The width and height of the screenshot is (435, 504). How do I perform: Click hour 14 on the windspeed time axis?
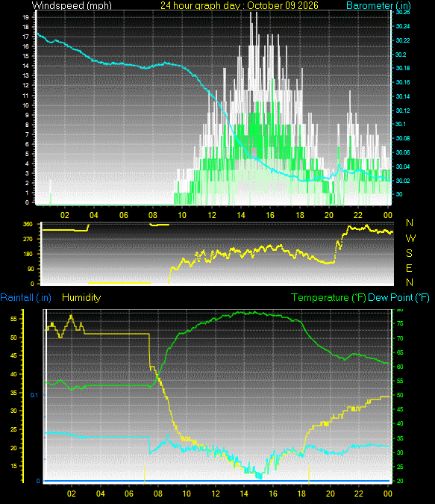pyautogui.click(x=241, y=215)
